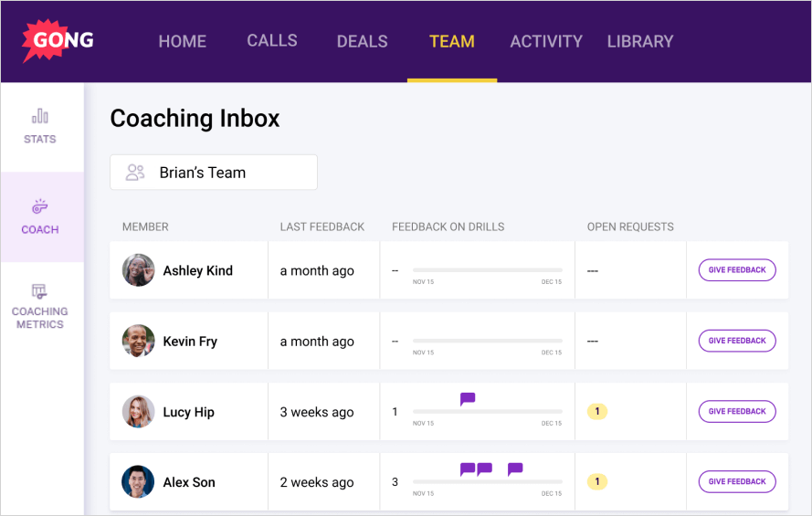The height and width of the screenshot is (516, 812).
Task: Open Ashley Kind's profile photo
Action: [138, 270]
